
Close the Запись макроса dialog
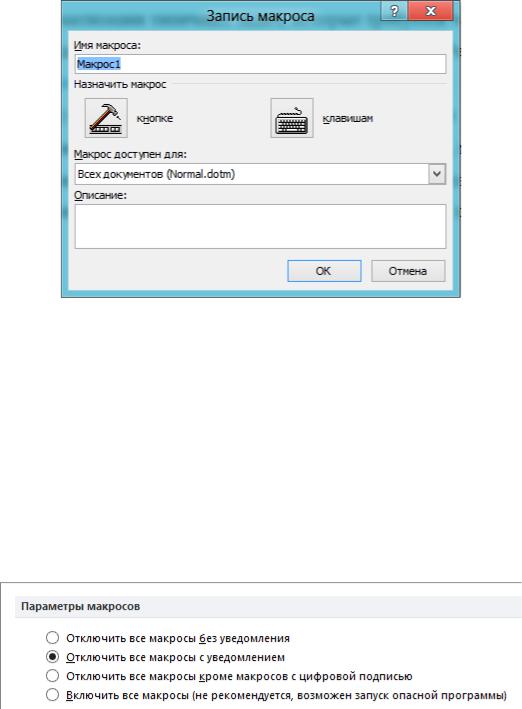tap(431, 10)
